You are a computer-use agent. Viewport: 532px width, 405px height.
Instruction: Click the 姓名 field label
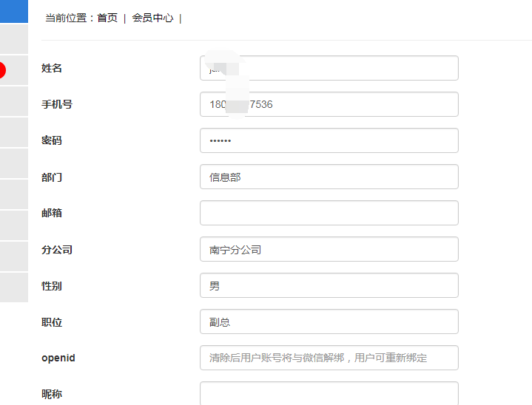(x=52, y=68)
